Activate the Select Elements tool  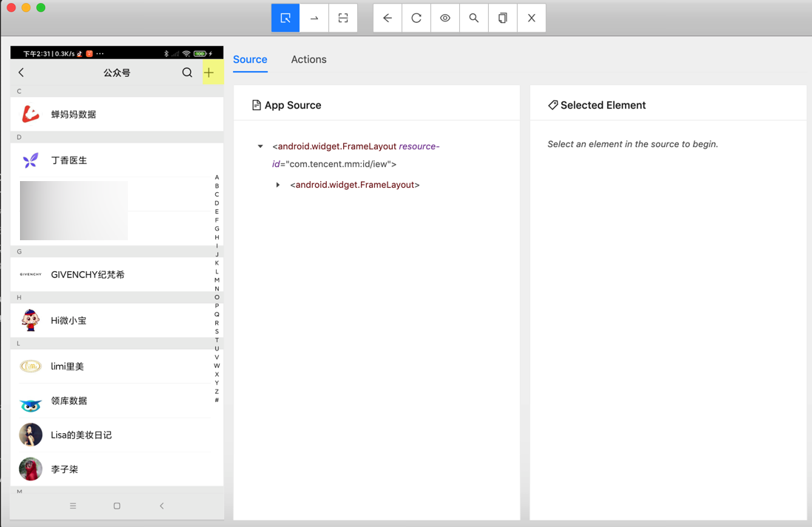tap(285, 18)
